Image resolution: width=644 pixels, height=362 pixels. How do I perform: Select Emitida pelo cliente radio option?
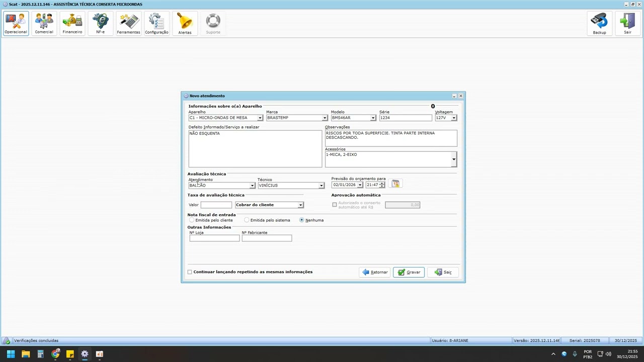click(192, 220)
